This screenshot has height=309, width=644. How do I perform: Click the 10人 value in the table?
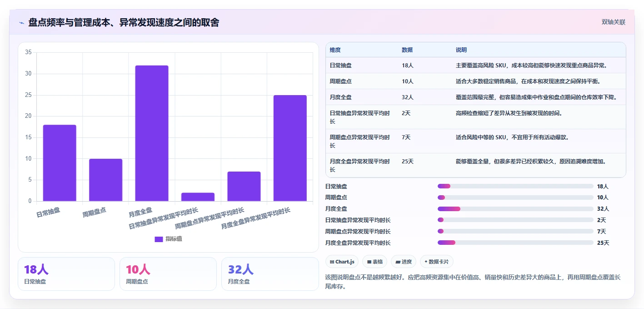click(408, 81)
